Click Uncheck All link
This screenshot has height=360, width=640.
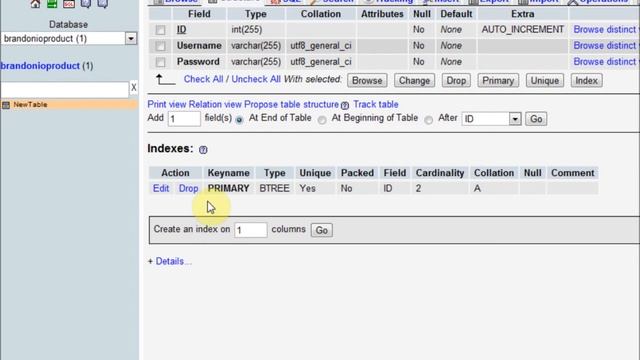256,79
